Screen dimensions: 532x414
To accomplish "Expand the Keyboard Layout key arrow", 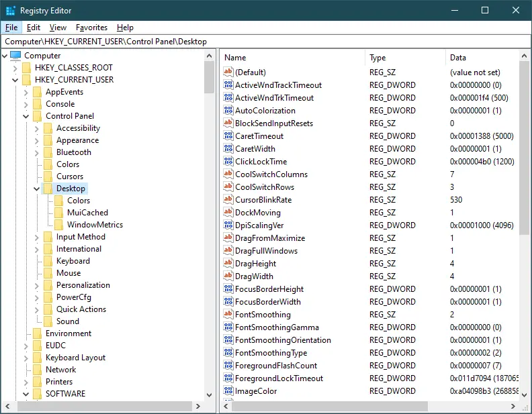I will click(x=26, y=358).
